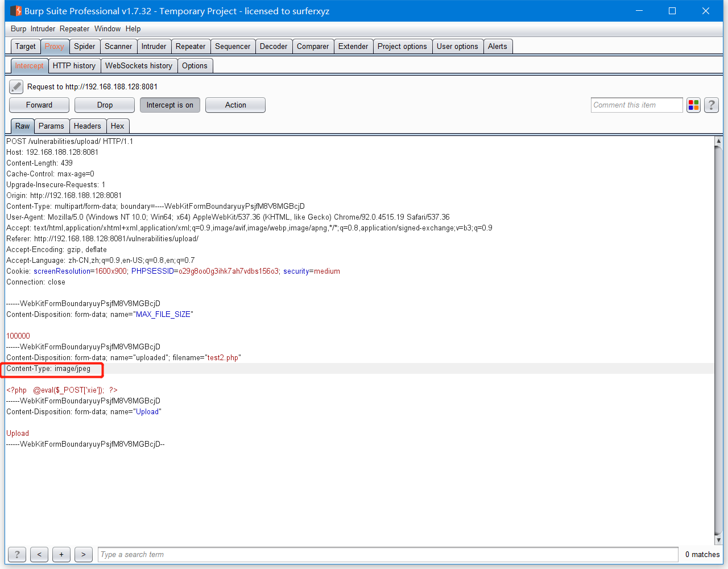Click the Connection: close header line
Image resolution: width=728 pixels, height=569 pixels.
pos(36,282)
